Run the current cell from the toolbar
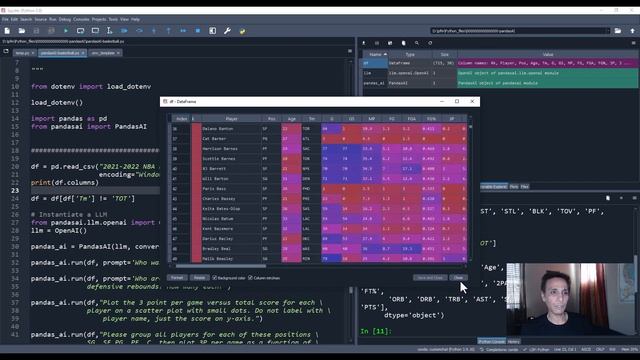The height and width of the screenshot is (360, 640). tap(80, 31)
